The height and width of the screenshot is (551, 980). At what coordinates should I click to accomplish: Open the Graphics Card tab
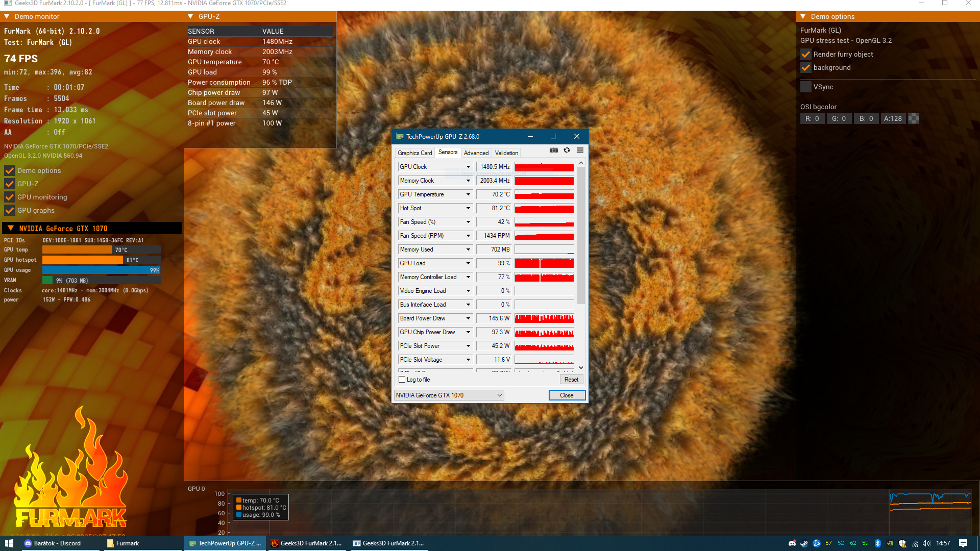pyautogui.click(x=414, y=153)
